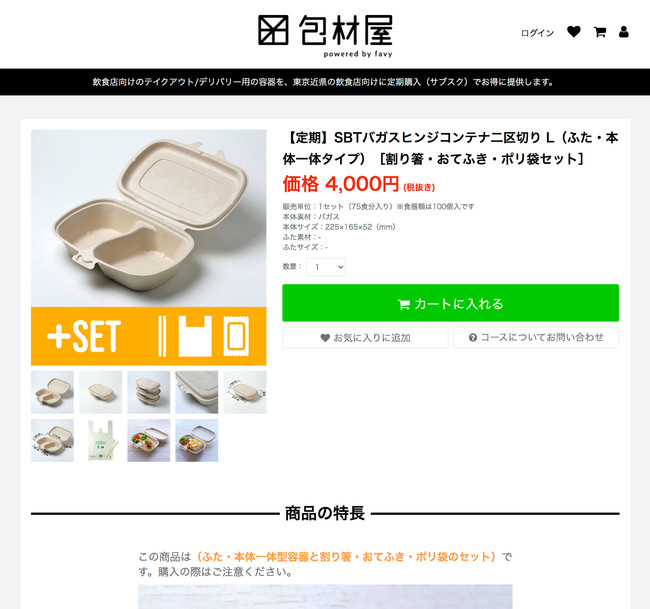Open the favorites heart icon in header
Image resolution: width=650 pixels, height=609 pixels.
574,32
